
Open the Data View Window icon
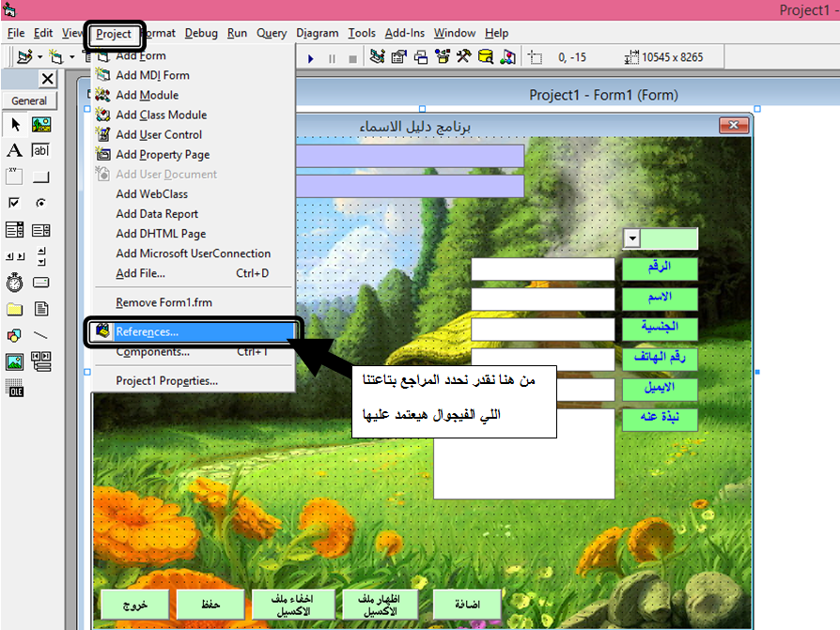(486, 56)
